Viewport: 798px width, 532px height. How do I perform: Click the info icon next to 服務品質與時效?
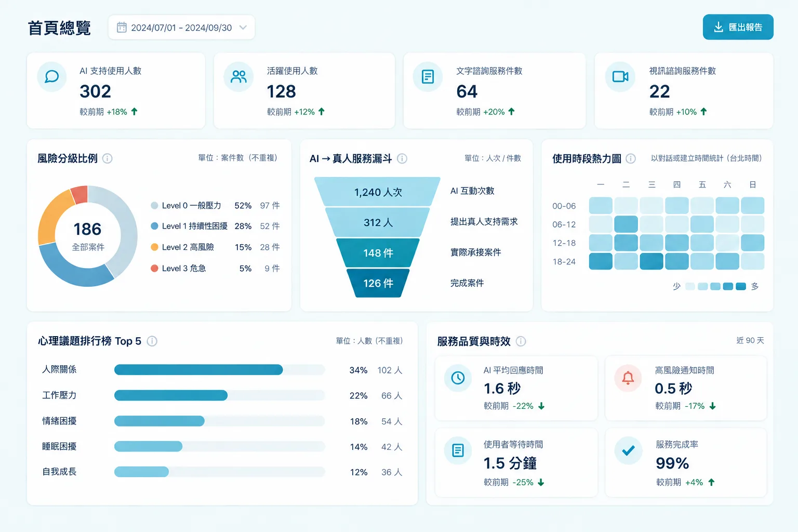click(521, 341)
